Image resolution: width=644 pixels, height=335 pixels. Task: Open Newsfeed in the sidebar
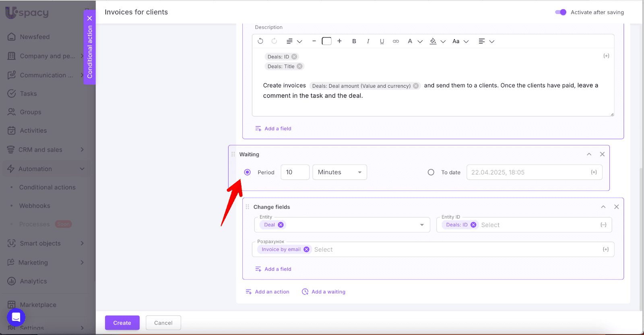pos(35,37)
